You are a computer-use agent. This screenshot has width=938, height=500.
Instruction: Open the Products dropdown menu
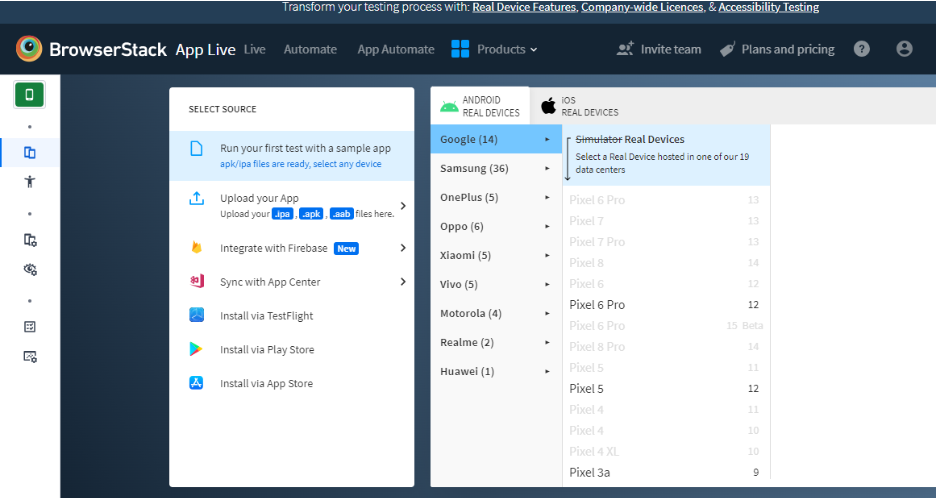[x=494, y=49]
